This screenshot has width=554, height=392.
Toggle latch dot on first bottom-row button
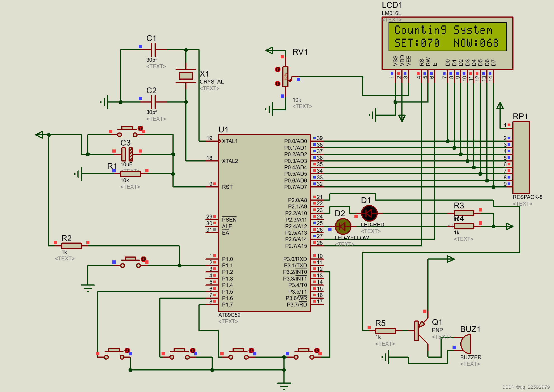pos(127,350)
